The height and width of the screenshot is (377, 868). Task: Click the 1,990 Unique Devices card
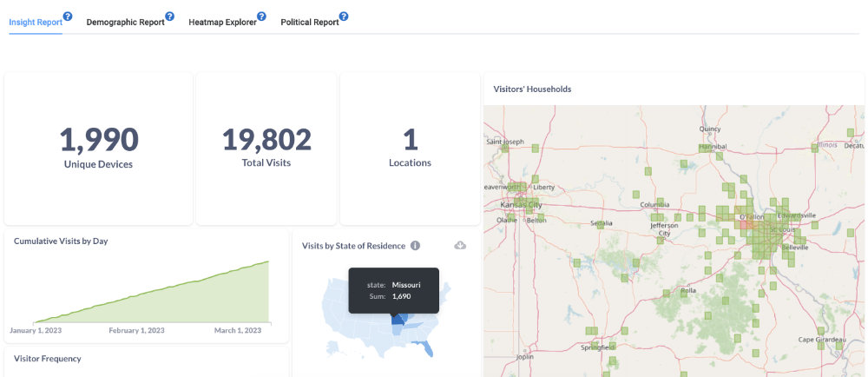pos(98,148)
